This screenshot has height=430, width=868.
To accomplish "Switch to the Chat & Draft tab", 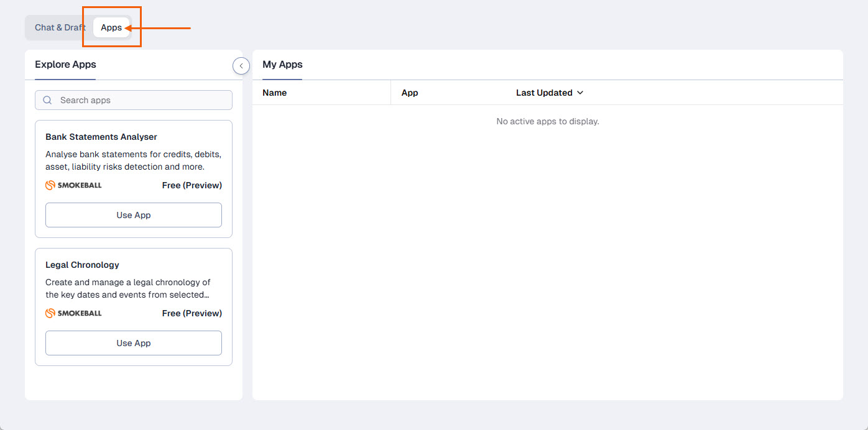I will pos(60,27).
